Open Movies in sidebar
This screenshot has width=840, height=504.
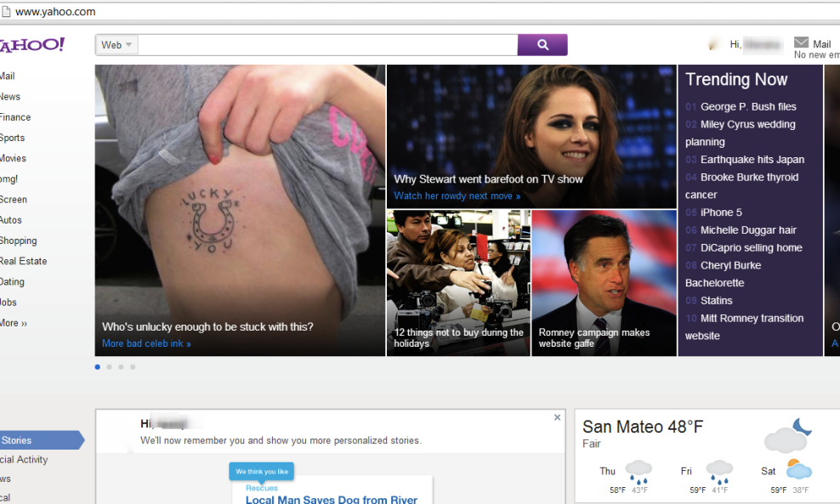13,159
